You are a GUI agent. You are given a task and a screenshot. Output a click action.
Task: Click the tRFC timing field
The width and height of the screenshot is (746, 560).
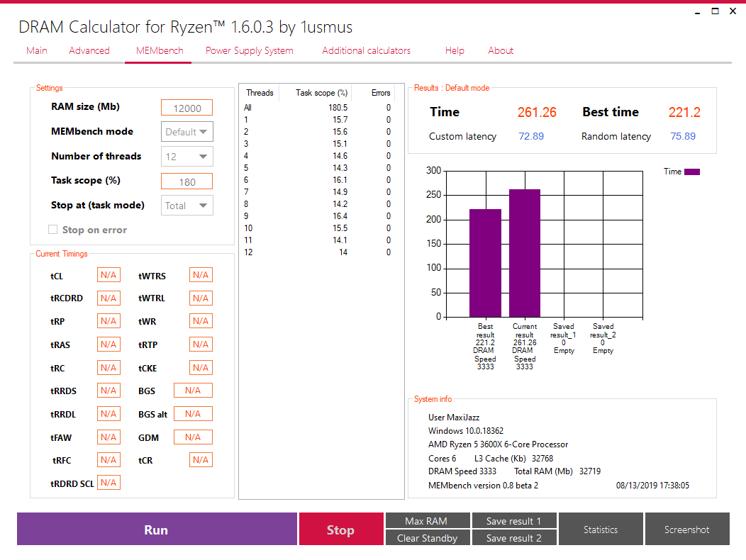[x=109, y=460]
